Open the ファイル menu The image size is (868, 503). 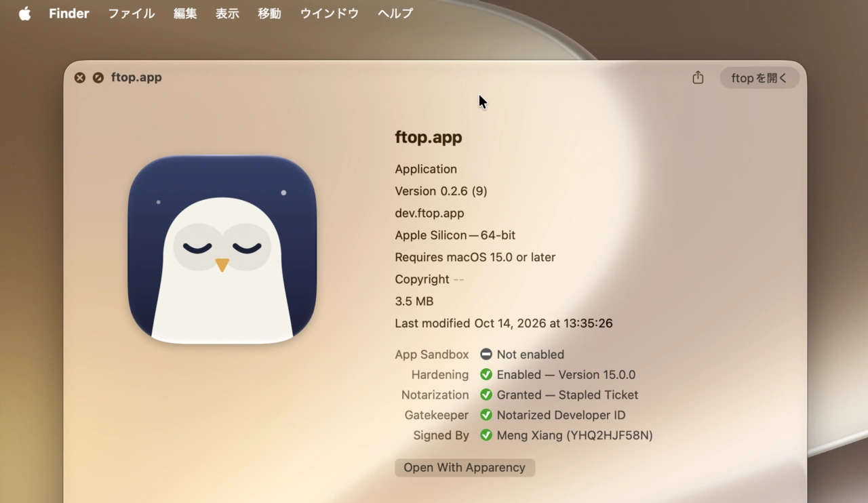point(132,14)
